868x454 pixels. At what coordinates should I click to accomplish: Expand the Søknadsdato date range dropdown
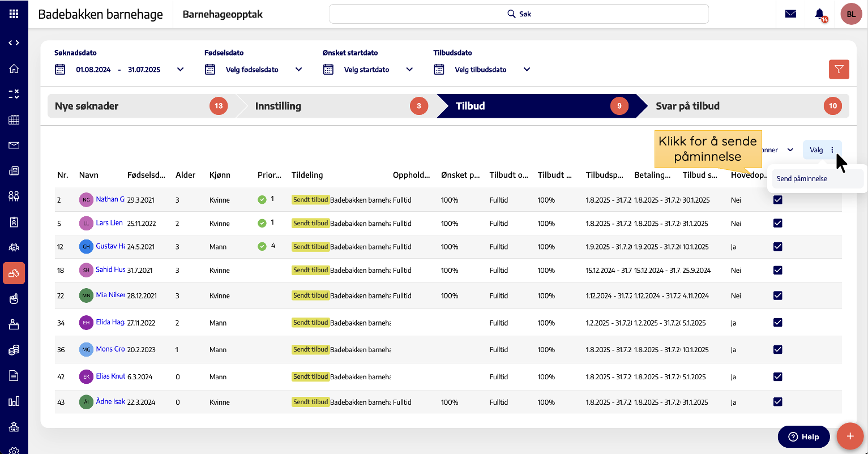(x=181, y=70)
